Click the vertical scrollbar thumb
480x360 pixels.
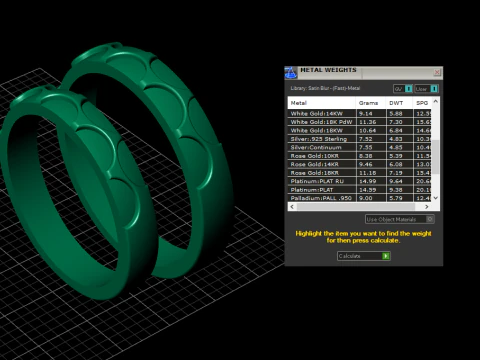tap(435, 157)
